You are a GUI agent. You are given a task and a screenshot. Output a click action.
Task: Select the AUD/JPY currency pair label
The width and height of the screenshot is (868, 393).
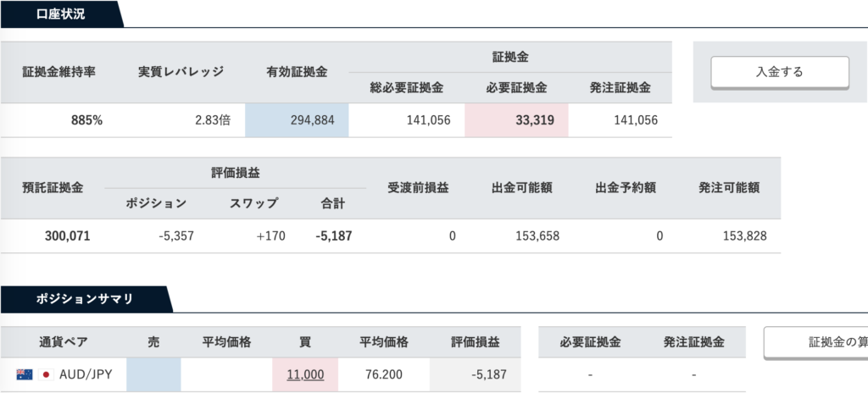pyautogui.click(x=86, y=374)
